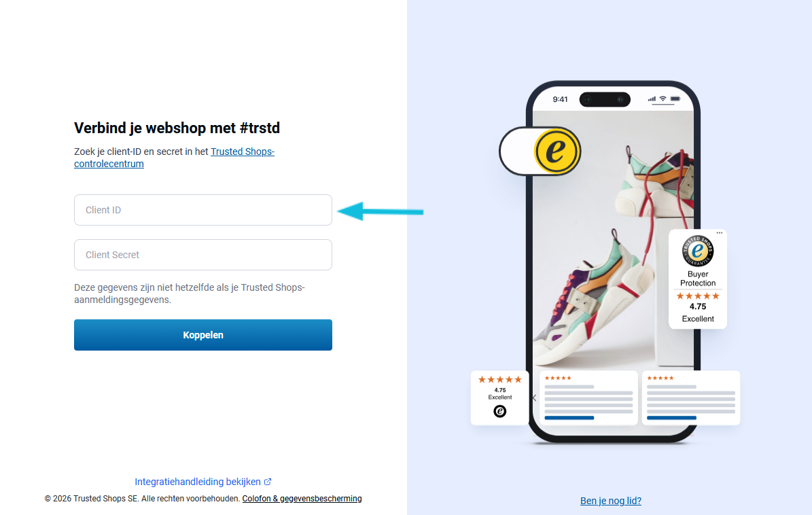The width and height of the screenshot is (812, 515).
Task: Click the Client ID input field
Action: point(203,210)
